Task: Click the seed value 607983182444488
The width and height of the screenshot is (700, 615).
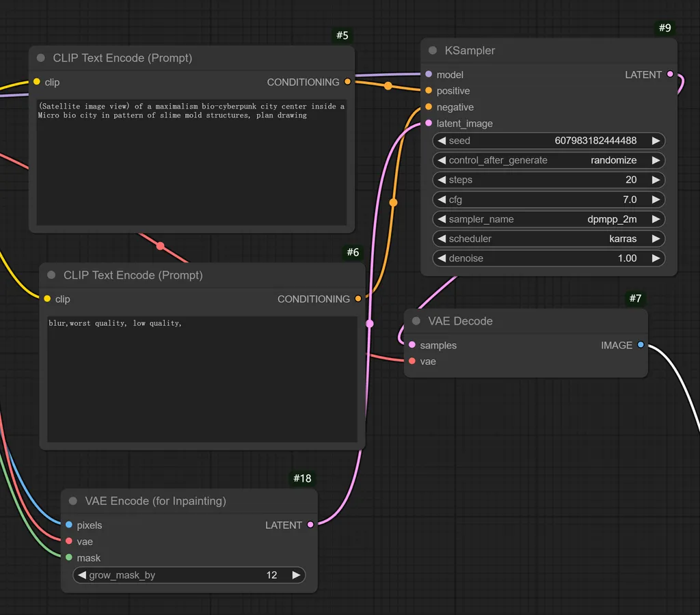Action: tap(595, 141)
